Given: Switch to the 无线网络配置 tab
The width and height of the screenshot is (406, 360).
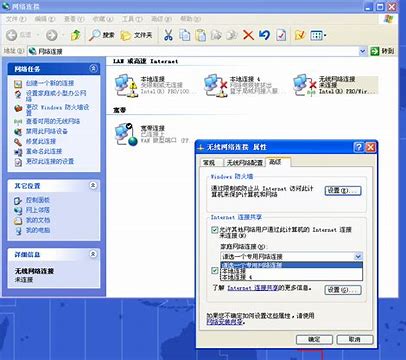Looking at the screenshot, I should [x=245, y=163].
